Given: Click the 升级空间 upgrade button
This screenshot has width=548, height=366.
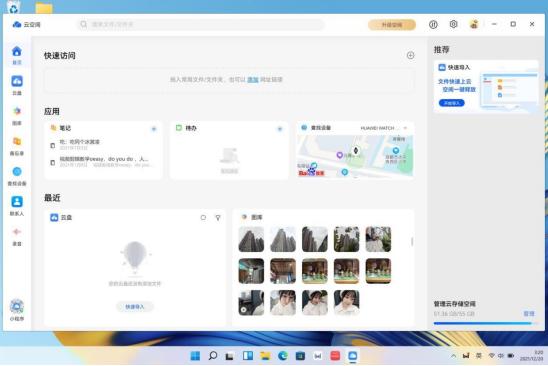Looking at the screenshot, I should click(x=392, y=25).
